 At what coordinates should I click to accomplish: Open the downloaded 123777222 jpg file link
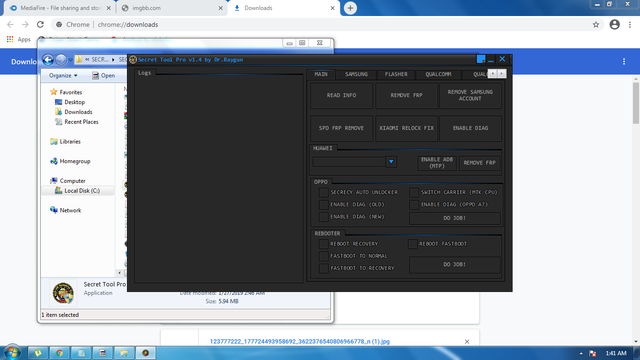pyautogui.click(x=300, y=342)
